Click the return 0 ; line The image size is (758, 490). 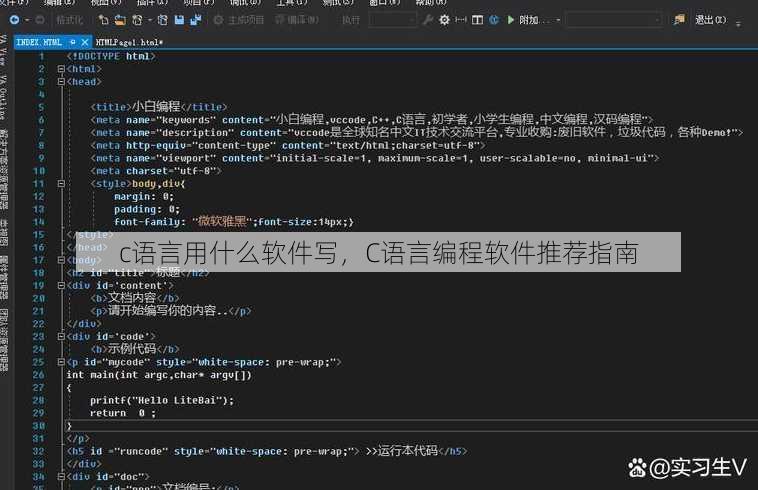[x=123, y=413]
